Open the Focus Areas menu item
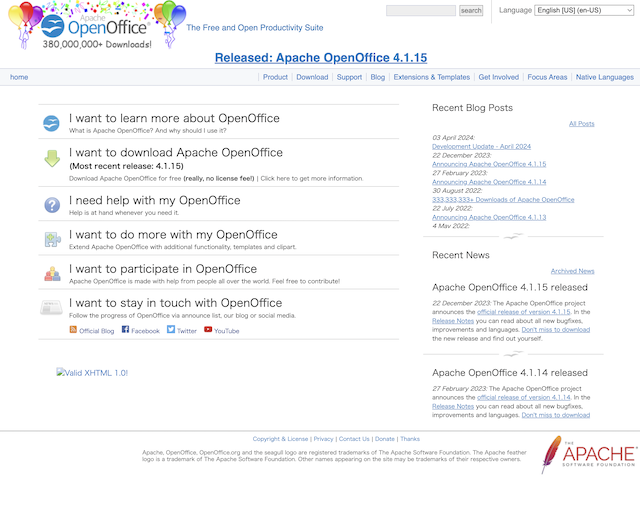640x510 pixels. (547, 77)
